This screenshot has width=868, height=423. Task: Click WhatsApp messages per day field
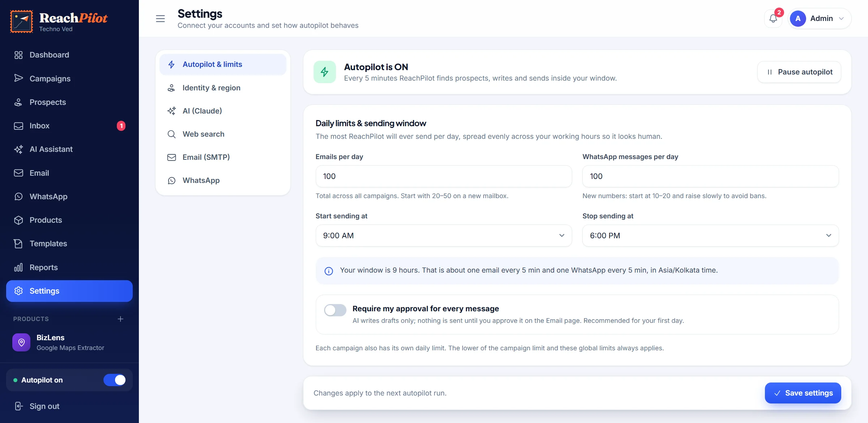click(x=710, y=176)
